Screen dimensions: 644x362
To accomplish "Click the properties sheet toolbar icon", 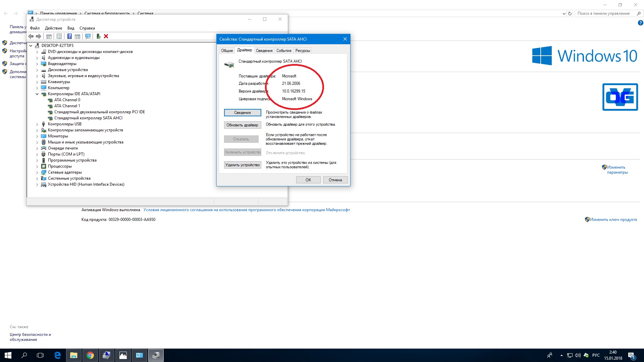I will pyautogui.click(x=59, y=36).
